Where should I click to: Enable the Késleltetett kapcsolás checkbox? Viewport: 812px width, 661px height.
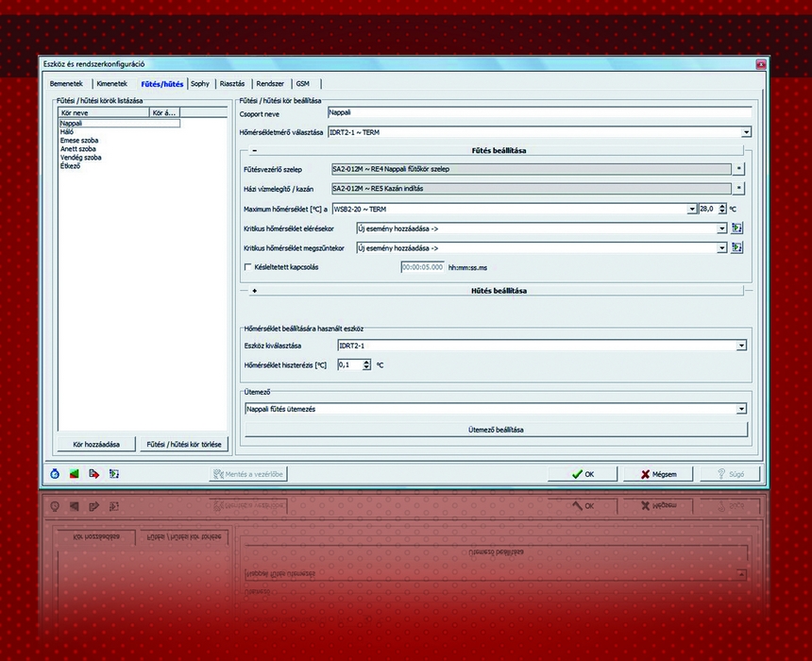point(247,267)
